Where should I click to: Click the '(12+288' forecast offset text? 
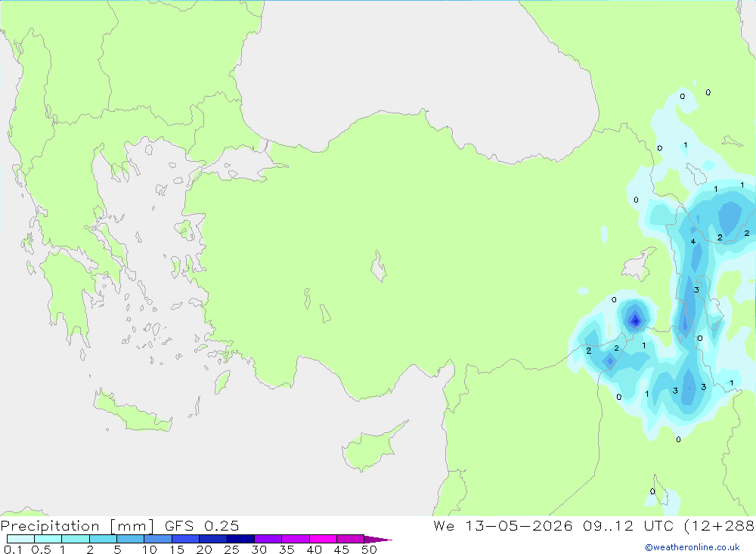(720, 525)
